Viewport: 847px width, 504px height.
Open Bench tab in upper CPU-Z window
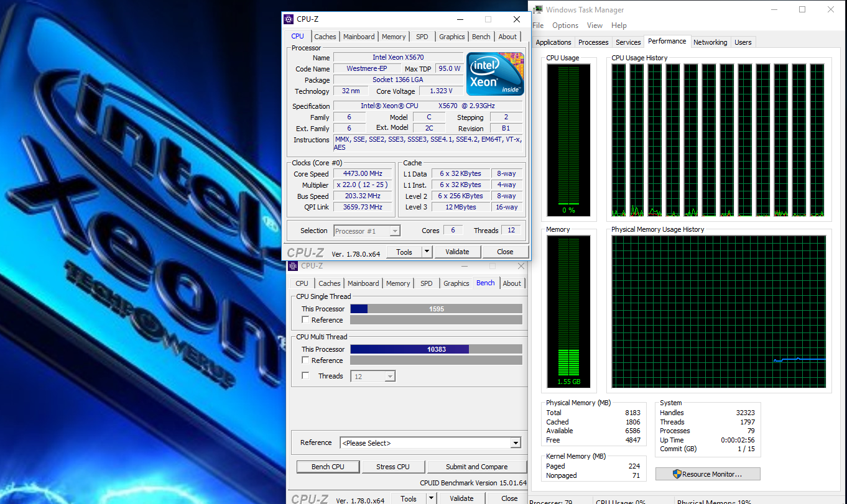tap(481, 37)
